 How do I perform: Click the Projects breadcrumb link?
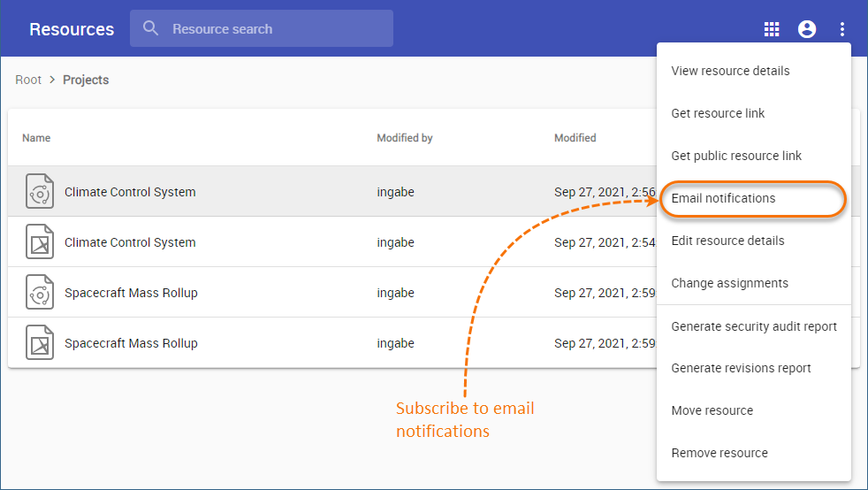[x=86, y=80]
